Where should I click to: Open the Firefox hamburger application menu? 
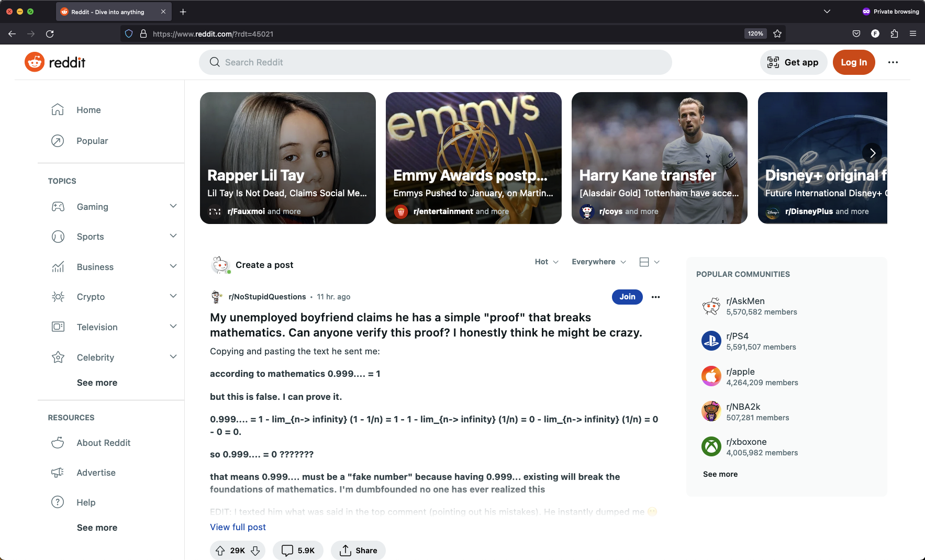tap(913, 34)
